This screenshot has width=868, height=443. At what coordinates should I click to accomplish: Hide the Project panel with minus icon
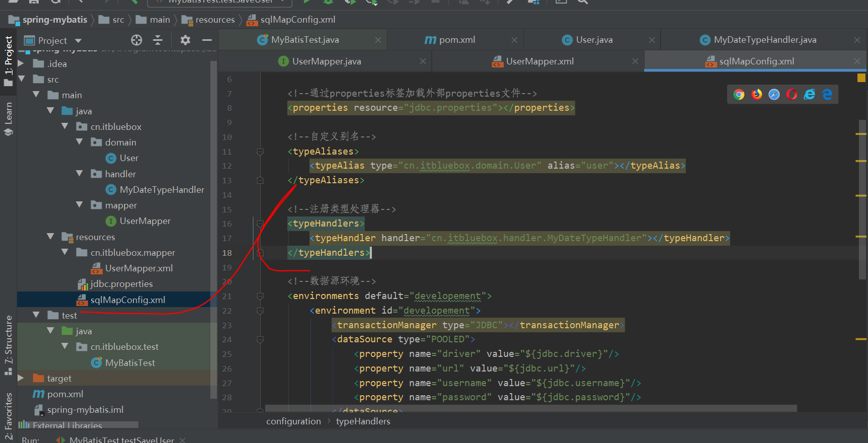coord(207,40)
